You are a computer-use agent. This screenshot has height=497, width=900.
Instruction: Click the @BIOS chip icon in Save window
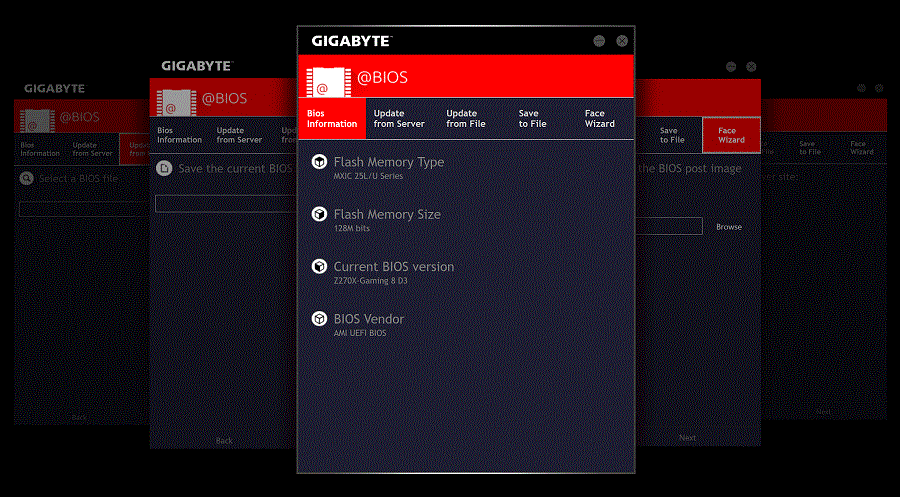(x=176, y=103)
